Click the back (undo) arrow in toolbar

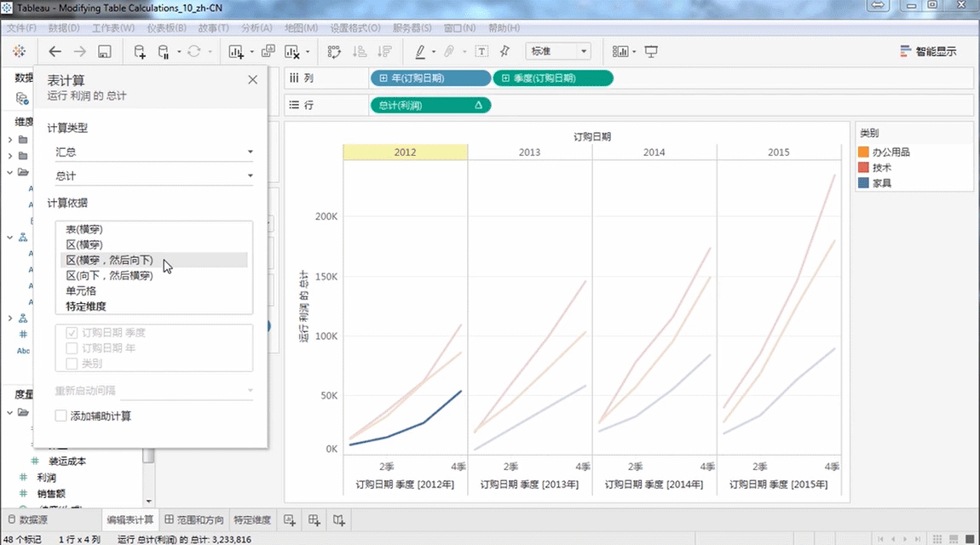55,52
